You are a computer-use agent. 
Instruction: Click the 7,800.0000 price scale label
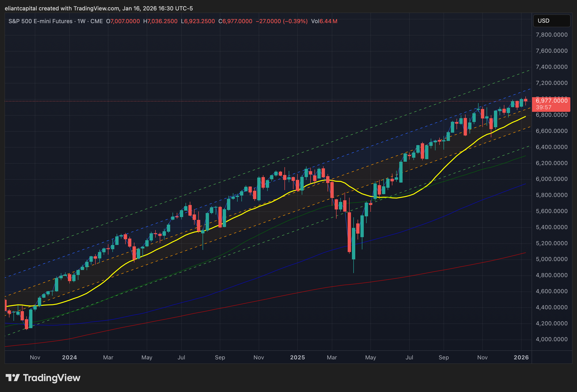click(x=551, y=35)
